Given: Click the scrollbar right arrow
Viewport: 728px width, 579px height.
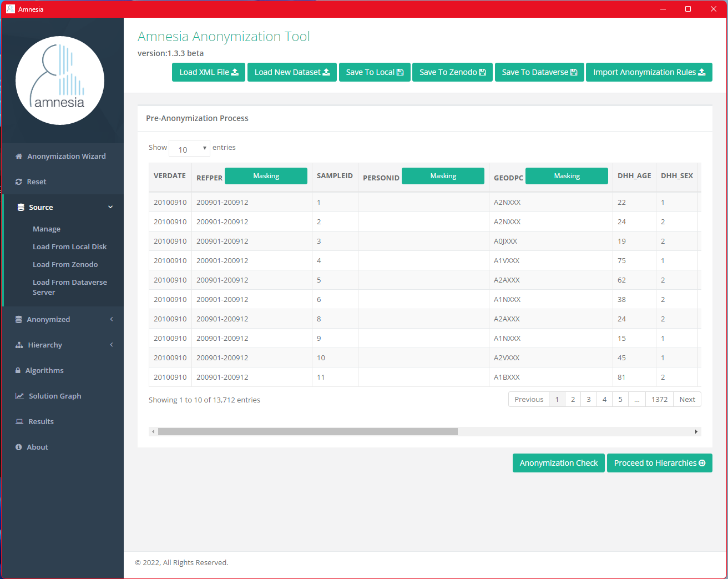Looking at the screenshot, I should tap(696, 431).
